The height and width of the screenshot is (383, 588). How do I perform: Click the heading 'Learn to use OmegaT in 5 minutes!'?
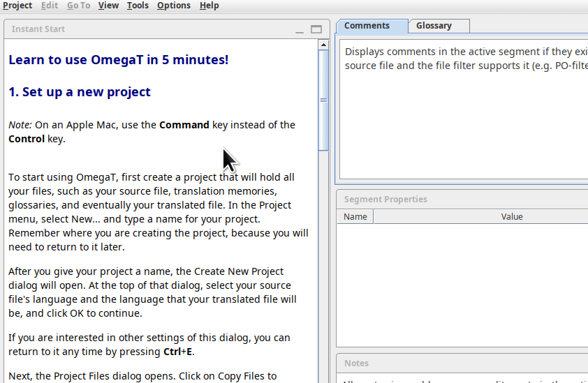pos(119,60)
